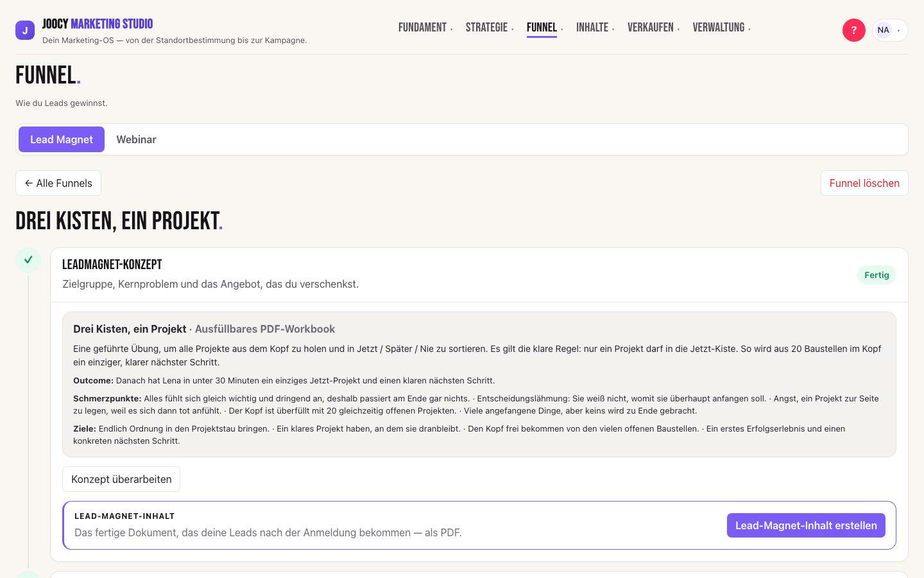Go back via Alle Funnels button

pyautogui.click(x=58, y=183)
